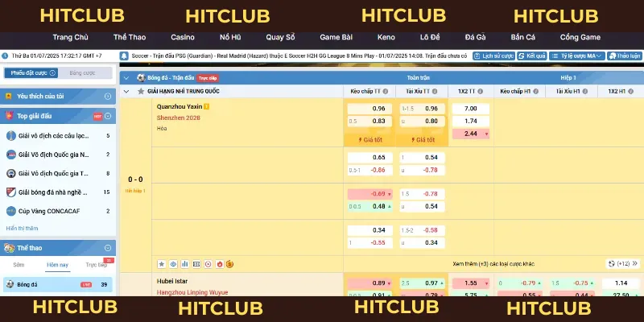Switch to Phiếu đặt cược view
This screenshot has height=322, width=644.
31,73
